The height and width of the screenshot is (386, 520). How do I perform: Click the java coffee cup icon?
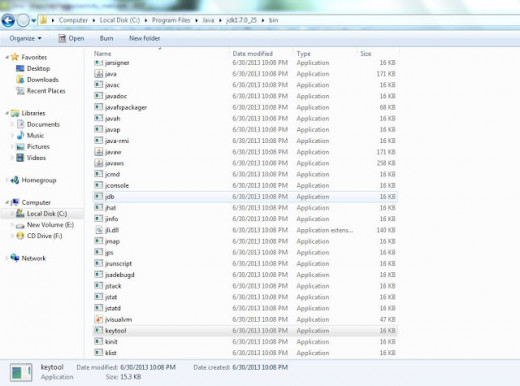(x=98, y=74)
